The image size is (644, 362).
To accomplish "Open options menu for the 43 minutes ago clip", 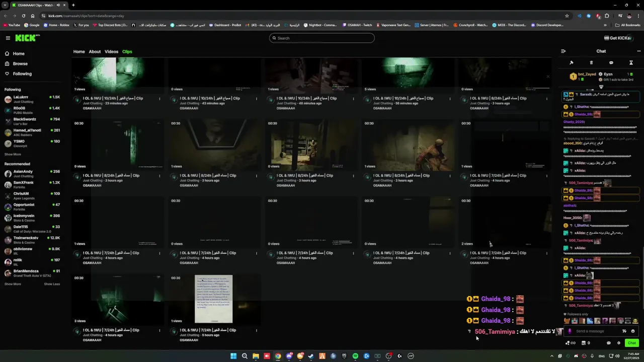I will click(257, 99).
